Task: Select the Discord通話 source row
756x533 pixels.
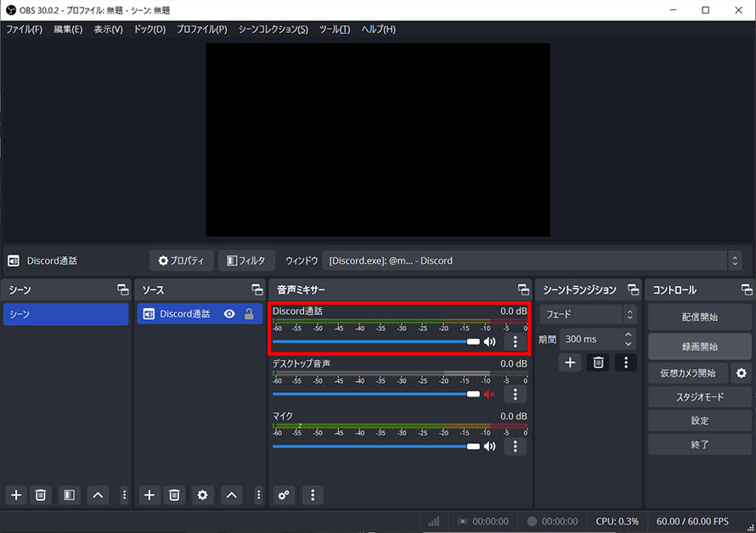Action: 200,314
